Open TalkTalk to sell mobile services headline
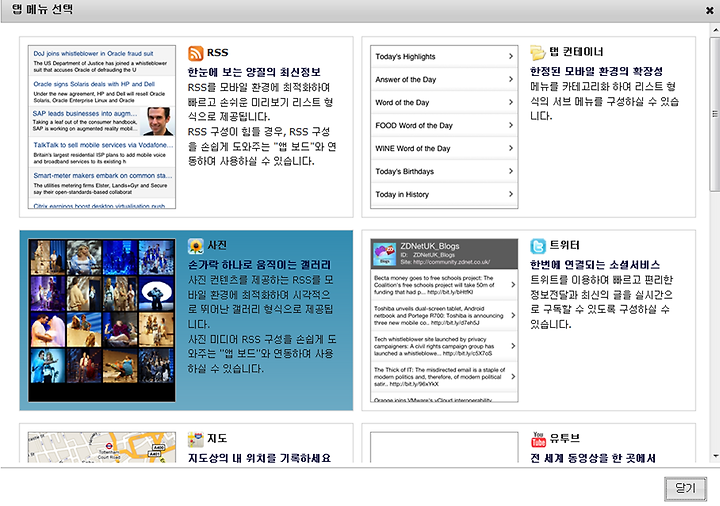This screenshot has width=720, height=506. tap(103, 145)
